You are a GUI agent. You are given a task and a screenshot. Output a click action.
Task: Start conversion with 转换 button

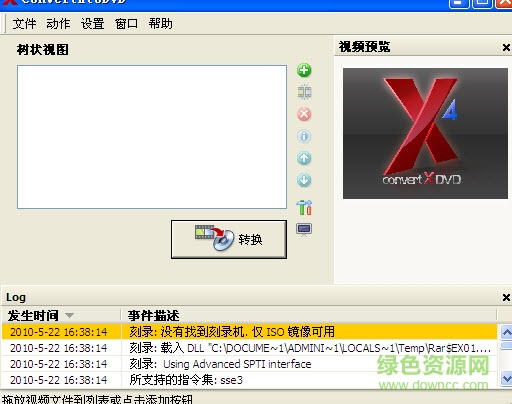[x=229, y=239]
